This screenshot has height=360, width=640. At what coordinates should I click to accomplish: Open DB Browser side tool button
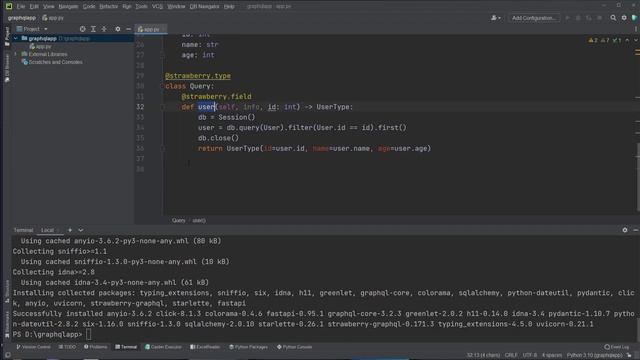point(7,68)
